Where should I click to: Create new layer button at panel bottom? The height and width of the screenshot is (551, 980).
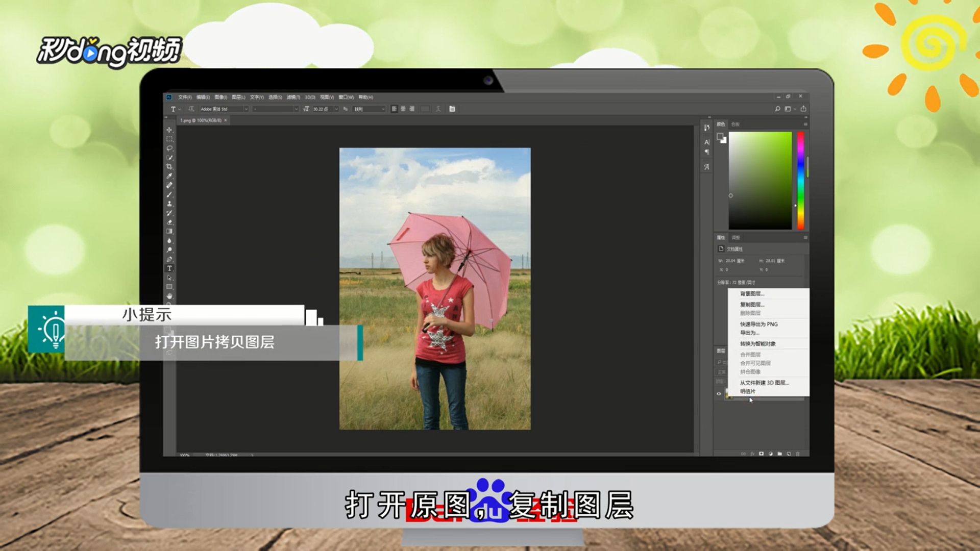[789, 454]
